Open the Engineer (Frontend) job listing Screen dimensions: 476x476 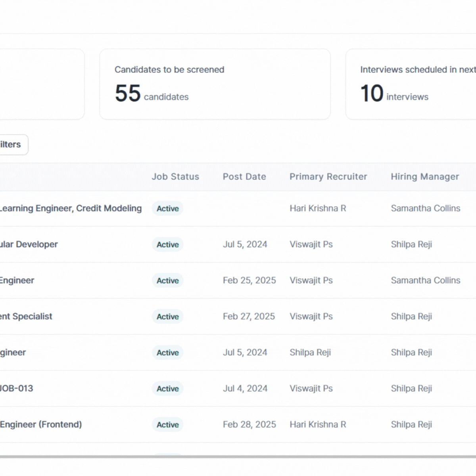(x=41, y=424)
